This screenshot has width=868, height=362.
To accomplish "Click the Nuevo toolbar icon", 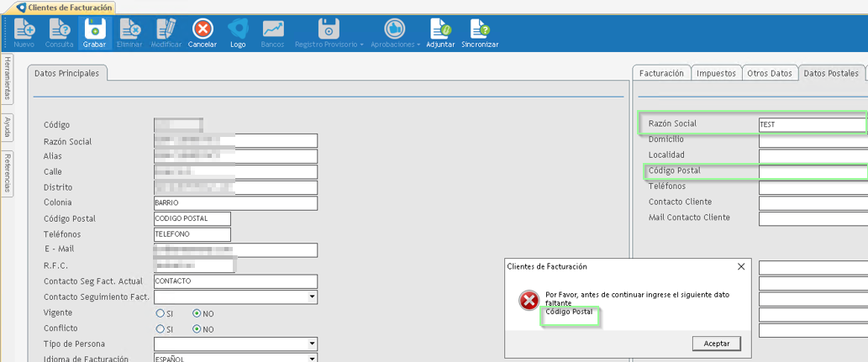I will [24, 34].
